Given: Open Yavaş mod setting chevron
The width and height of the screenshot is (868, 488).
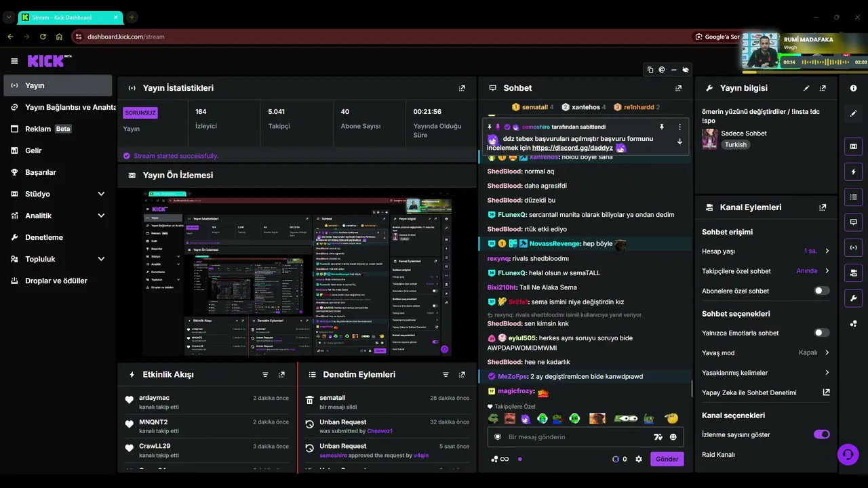Looking at the screenshot, I should click(x=827, y=352).
